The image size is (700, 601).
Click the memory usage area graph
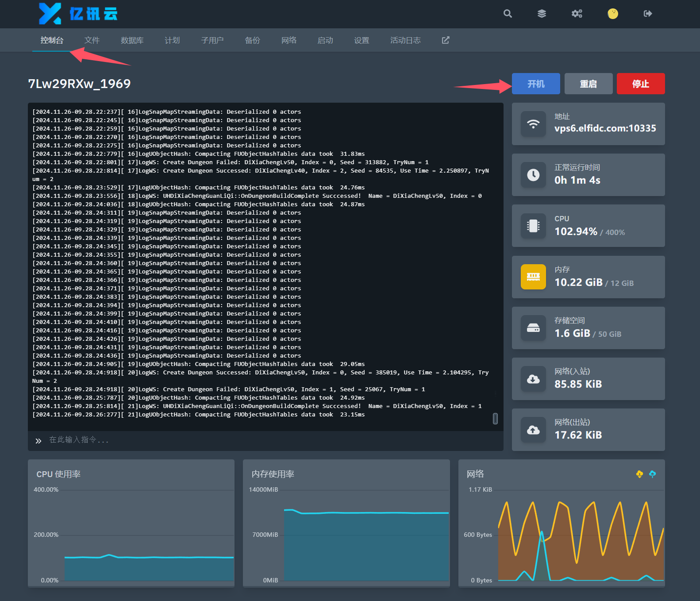(x=366, y=545)
